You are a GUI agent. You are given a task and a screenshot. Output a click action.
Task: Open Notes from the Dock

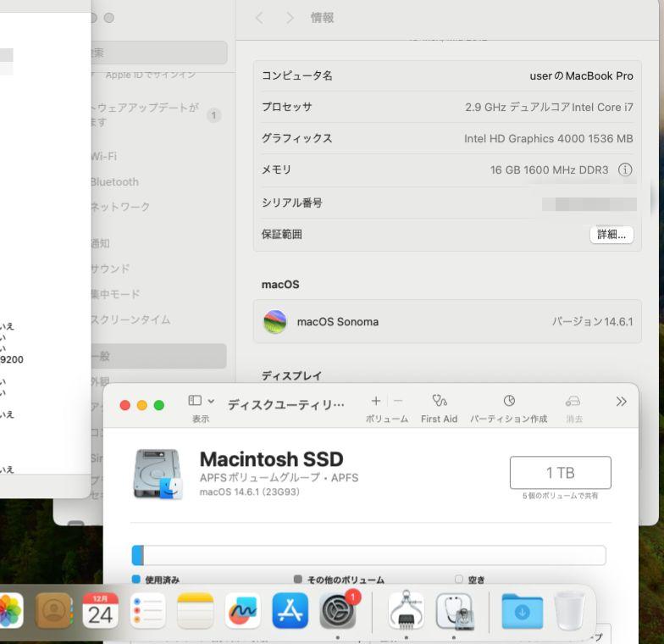point(195,610)
